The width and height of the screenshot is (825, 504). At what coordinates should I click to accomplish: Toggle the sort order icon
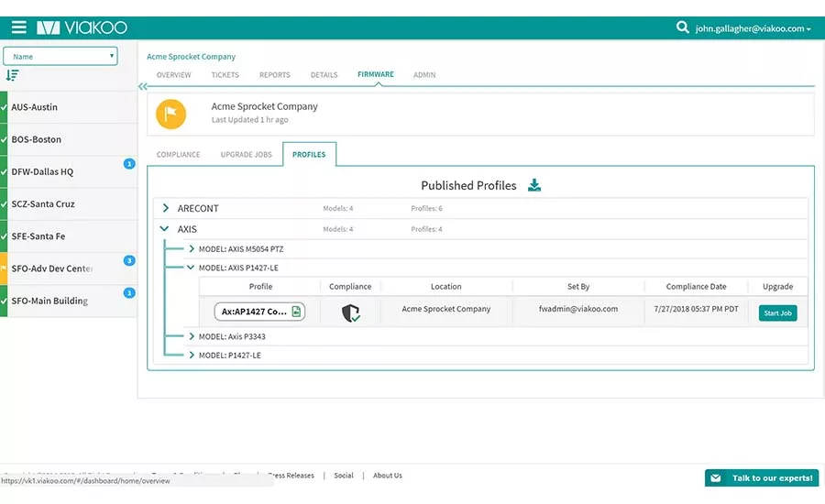pyautogui.click(x=13, y=76)
